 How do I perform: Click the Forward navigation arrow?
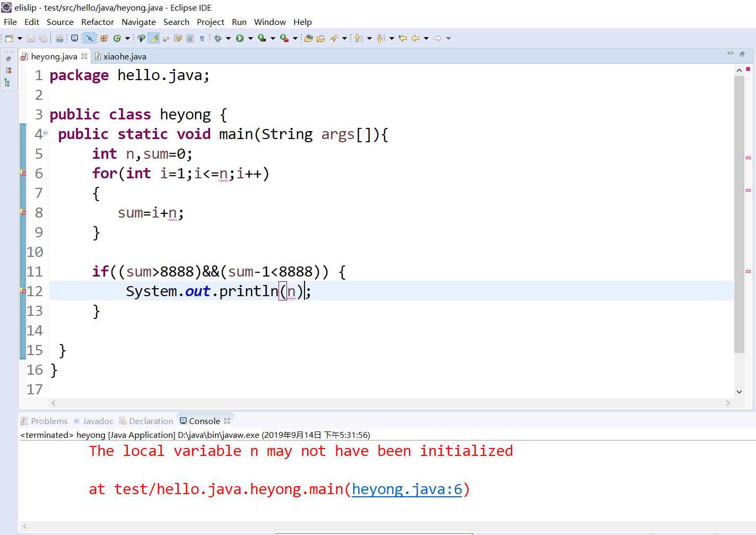pyautogui.click(x=438, y=38)
